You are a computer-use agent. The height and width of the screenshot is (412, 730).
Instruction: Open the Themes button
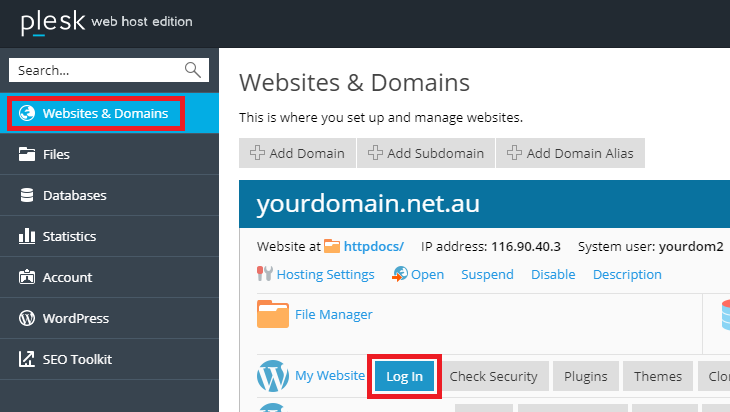click(658, 376)
